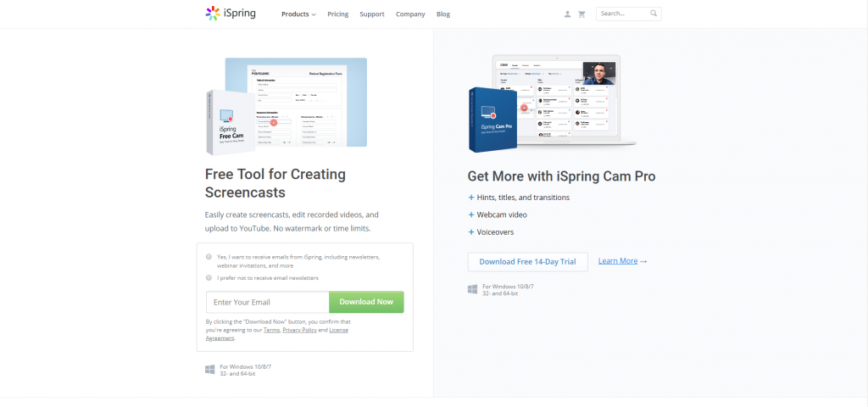Expand the Products dropdown menu

[x=298, y=14]
